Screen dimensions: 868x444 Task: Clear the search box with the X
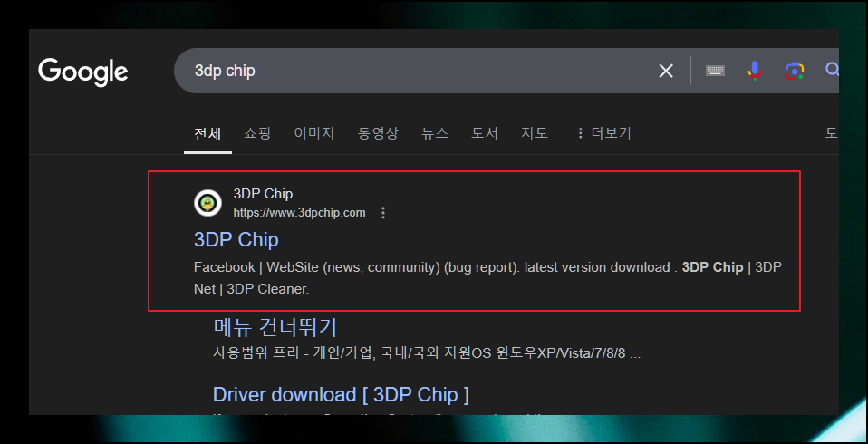click(x=666, y=71)
